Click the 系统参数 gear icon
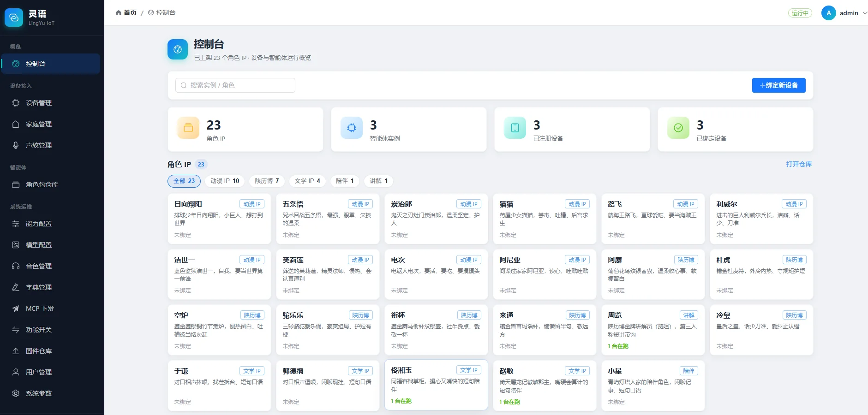Screen dimensions: 868x415 click(x=16, y=393)
